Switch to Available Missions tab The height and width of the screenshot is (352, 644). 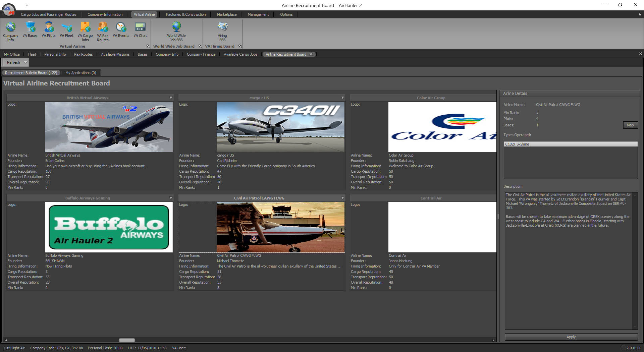115,54
